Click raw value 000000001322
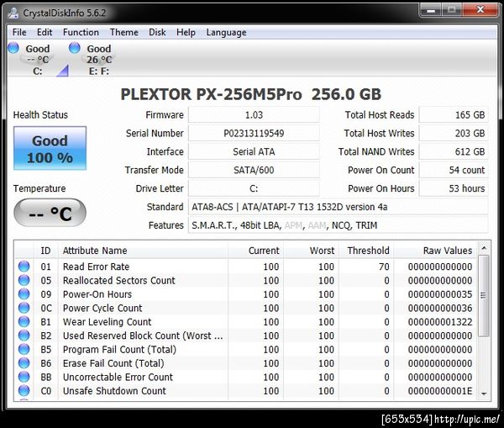Screen dimensions: 504x428 click(440, 322)
